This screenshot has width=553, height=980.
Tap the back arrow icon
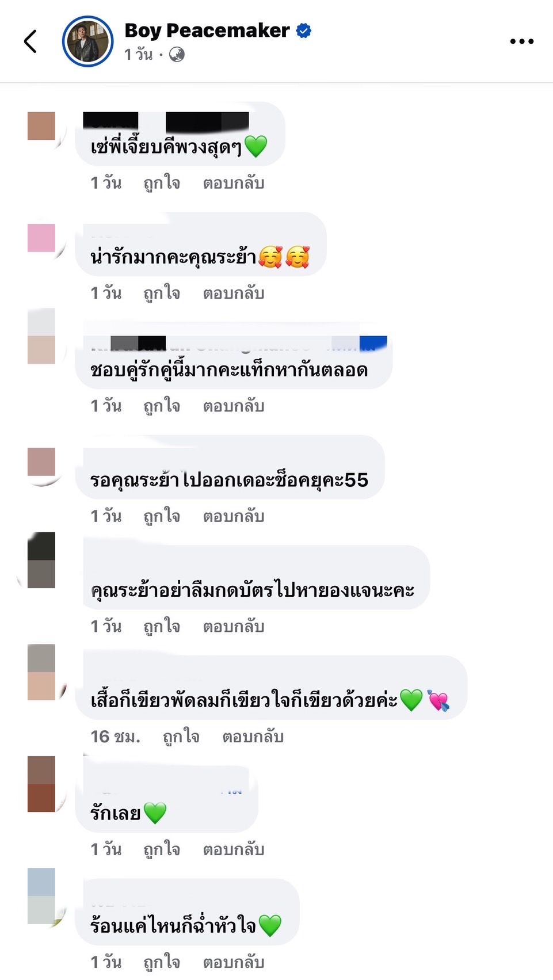coord(30,41)
